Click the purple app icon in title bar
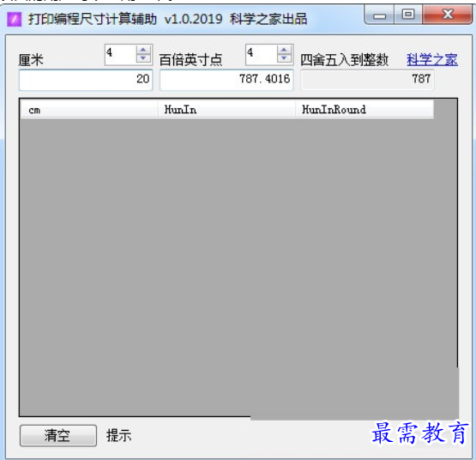Image resolution: width=476 pixels, height=460 pixels. tap(14, 19)
